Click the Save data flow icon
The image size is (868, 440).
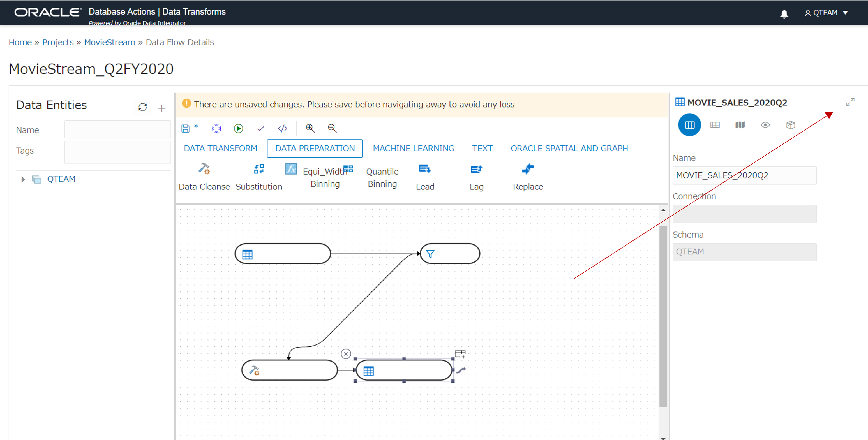(x=186, y=128)
